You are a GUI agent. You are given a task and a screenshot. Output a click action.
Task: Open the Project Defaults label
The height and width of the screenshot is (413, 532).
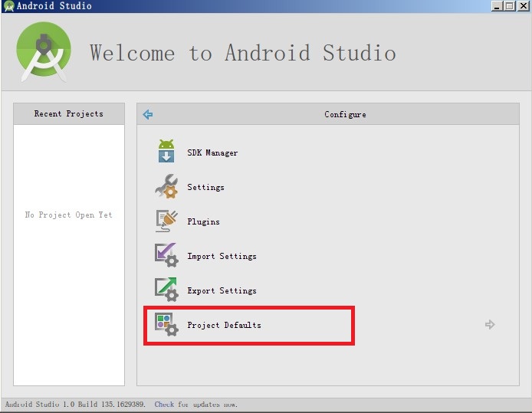[x=224, y=325]
